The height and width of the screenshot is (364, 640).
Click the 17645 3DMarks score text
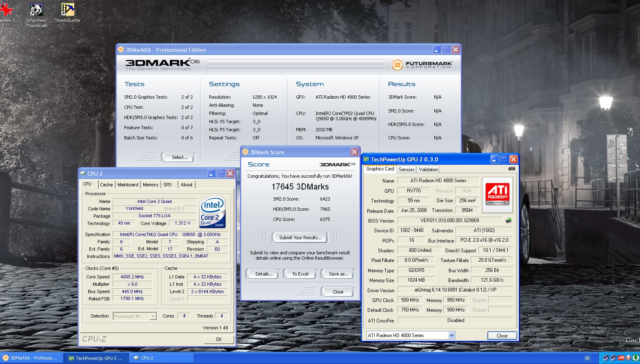point(300,187)
